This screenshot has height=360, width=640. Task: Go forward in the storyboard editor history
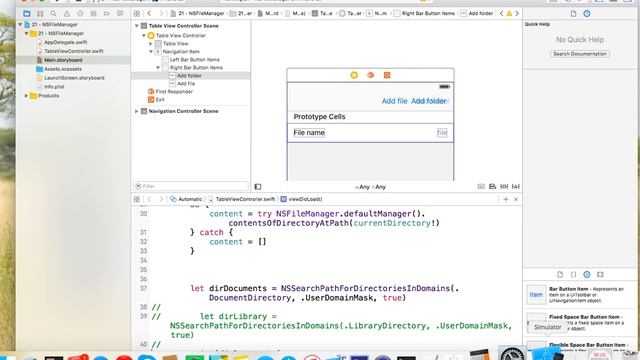coord(161,13)
